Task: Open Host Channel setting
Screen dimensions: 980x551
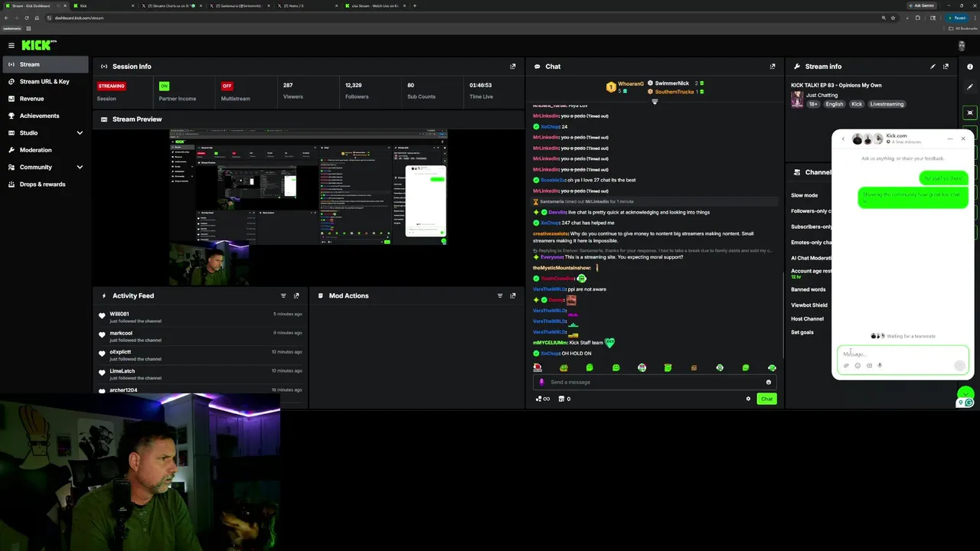Action: click(808, 318)
